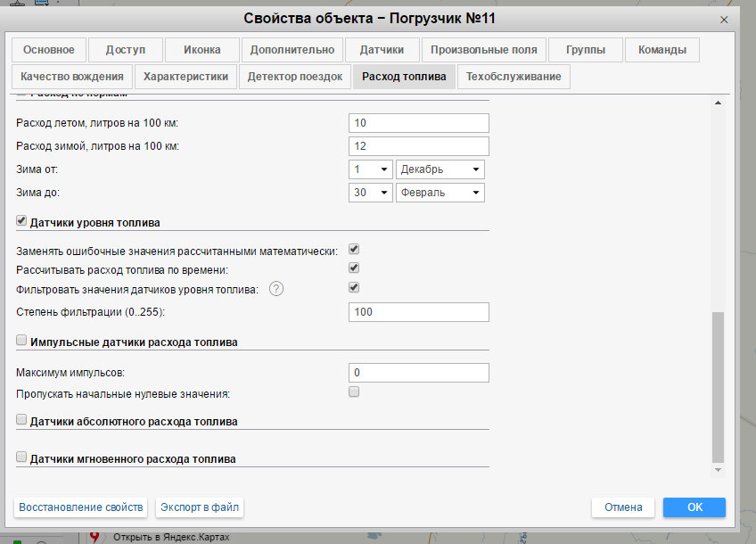Screen dimensions: 756x544
Task: Click the filtration degree input field
Action: (x=419, y=312)
